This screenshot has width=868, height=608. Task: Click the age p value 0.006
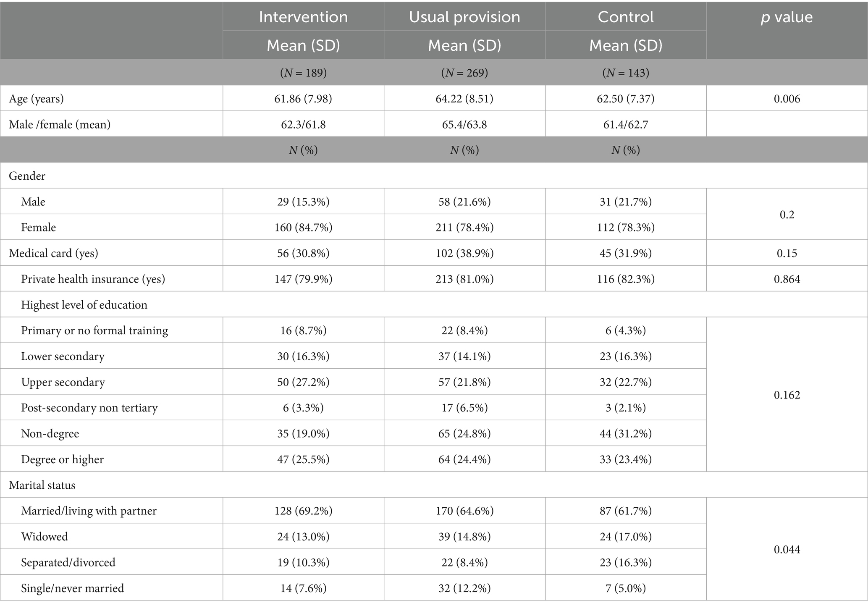point(787,99)
